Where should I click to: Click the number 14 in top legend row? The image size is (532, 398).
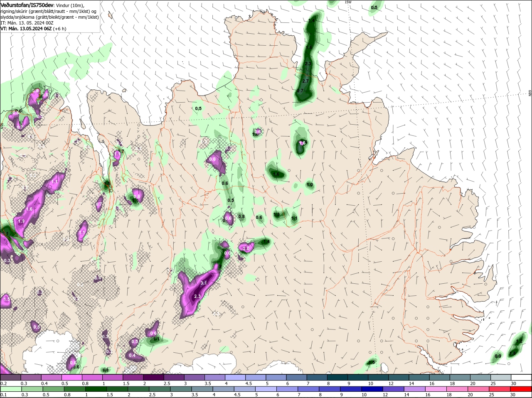[x=411, y=383]
